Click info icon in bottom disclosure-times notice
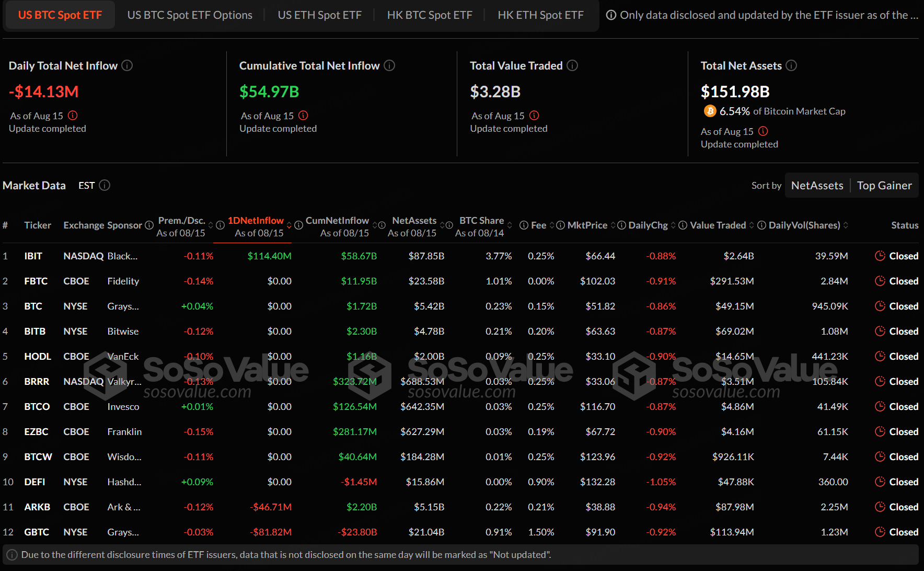The width and height of the screenshot is (924, 571). click(12, 555)
